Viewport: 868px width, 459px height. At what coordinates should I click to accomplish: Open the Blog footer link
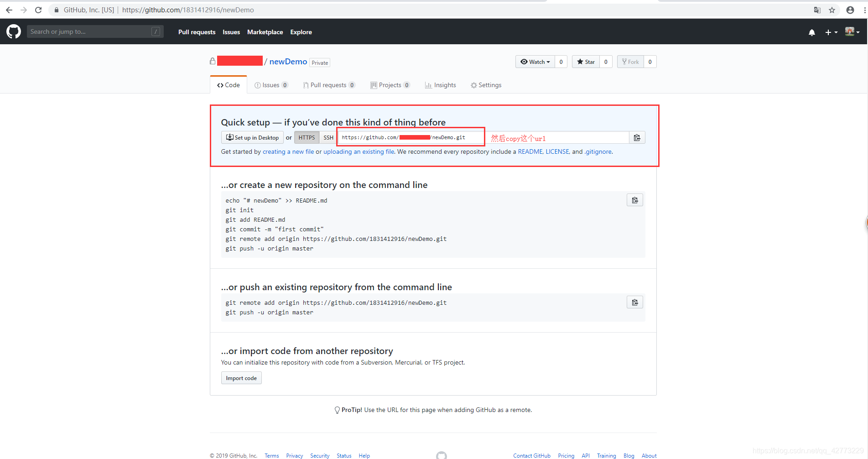(629, 455)
